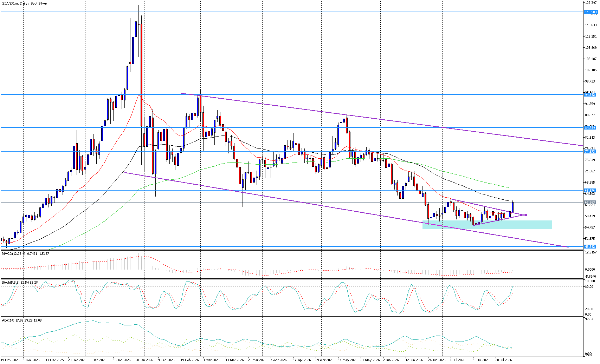600x364 pixels.
Task: Click the 71.667 value on the price axis
Action: click(x=590, y=171)
